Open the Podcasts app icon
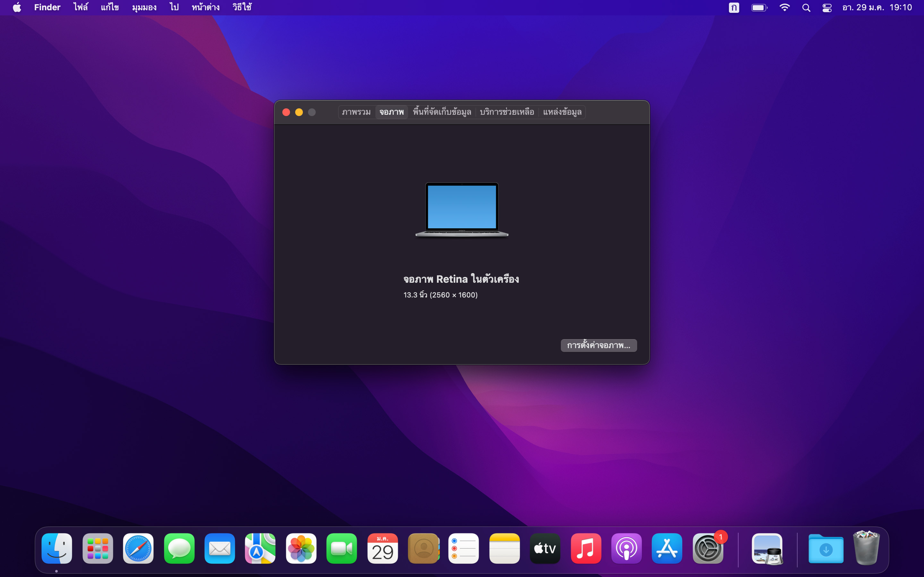This screenshot has height=577, width=924. coord(626,548)
